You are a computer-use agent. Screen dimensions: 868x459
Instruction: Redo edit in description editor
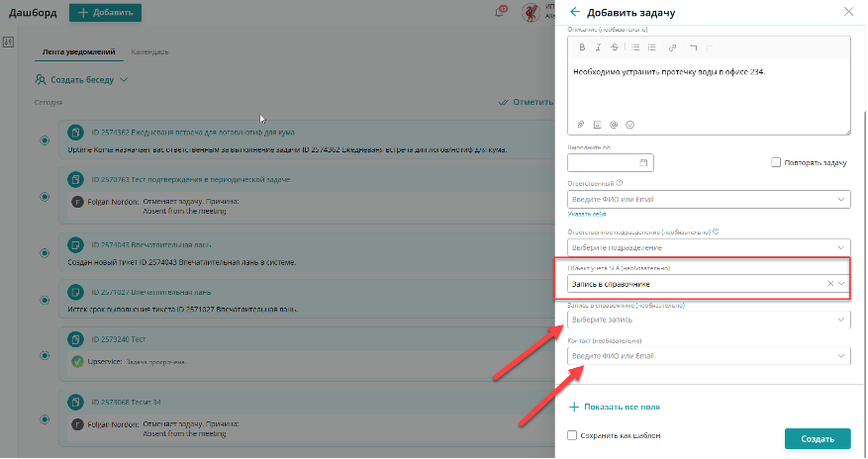click(x=710, y=47)
